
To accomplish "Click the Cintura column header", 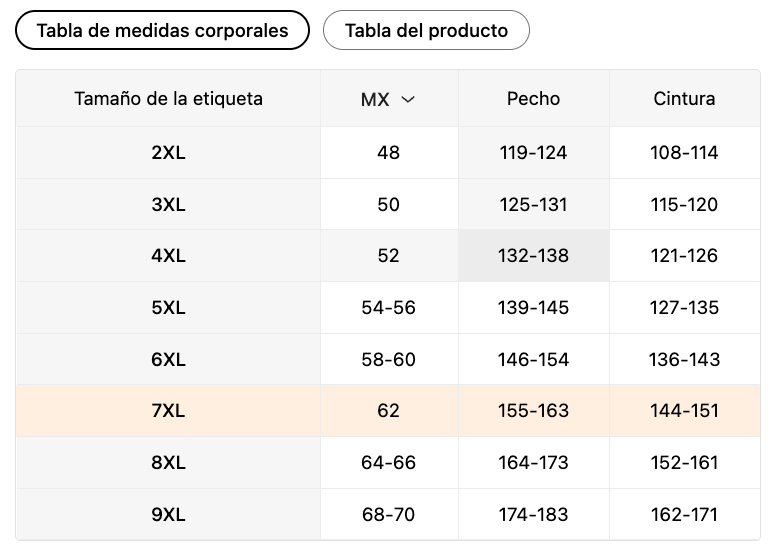I will [x=684, y=98].
